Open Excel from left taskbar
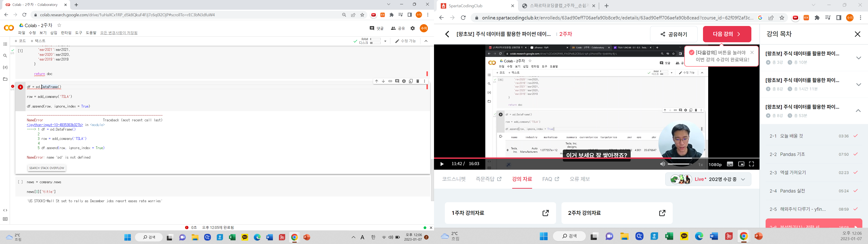 (x=232, y=237)
